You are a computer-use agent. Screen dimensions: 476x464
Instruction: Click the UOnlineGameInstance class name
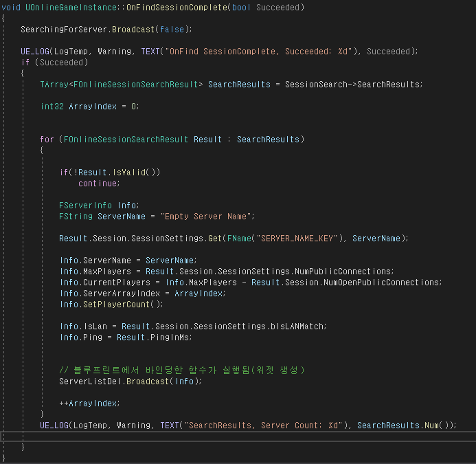click(x=71, y=8)
